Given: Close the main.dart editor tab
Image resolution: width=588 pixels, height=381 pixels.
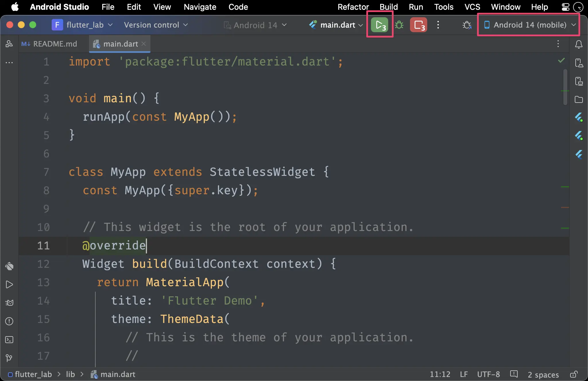Looking at the screenshot, I should [x=144, y=44].
